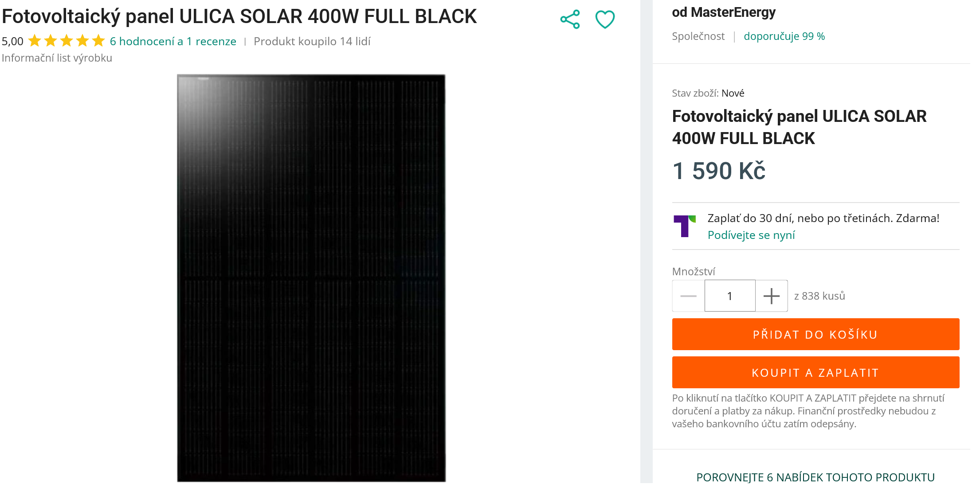Click the yellow five-star rating

click(67, 41)
